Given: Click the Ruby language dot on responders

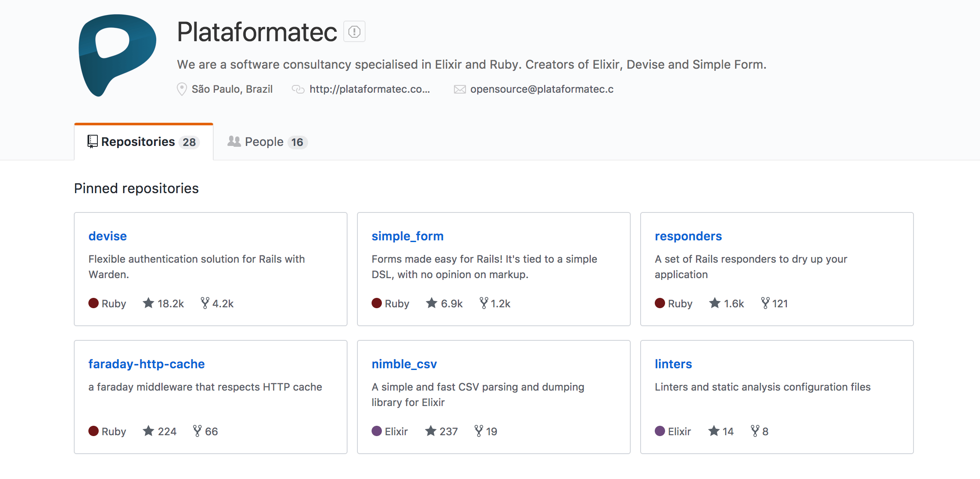Looking at the screenshot, I should click(x=660, y=303).
